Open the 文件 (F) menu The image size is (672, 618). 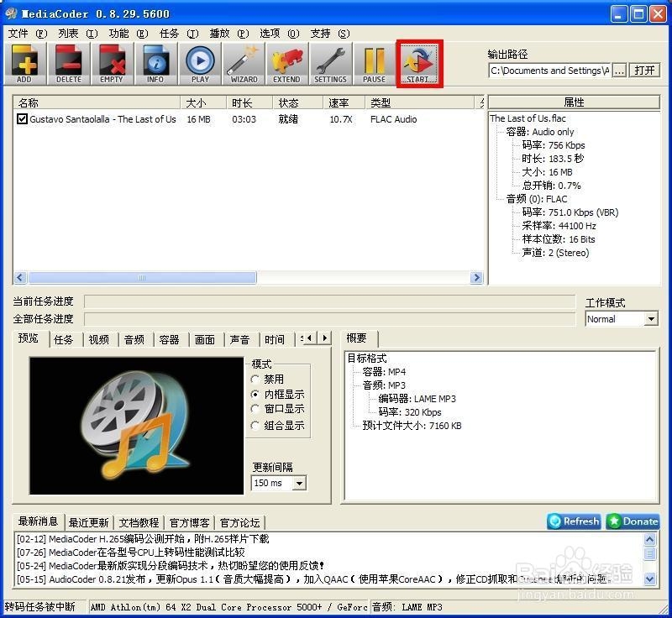(28, 34)
